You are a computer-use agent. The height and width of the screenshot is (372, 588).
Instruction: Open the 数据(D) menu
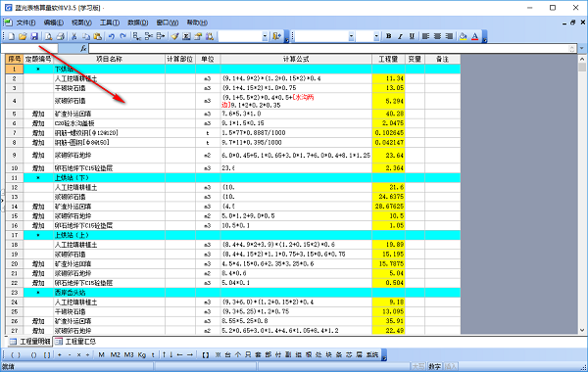point(138,23)
